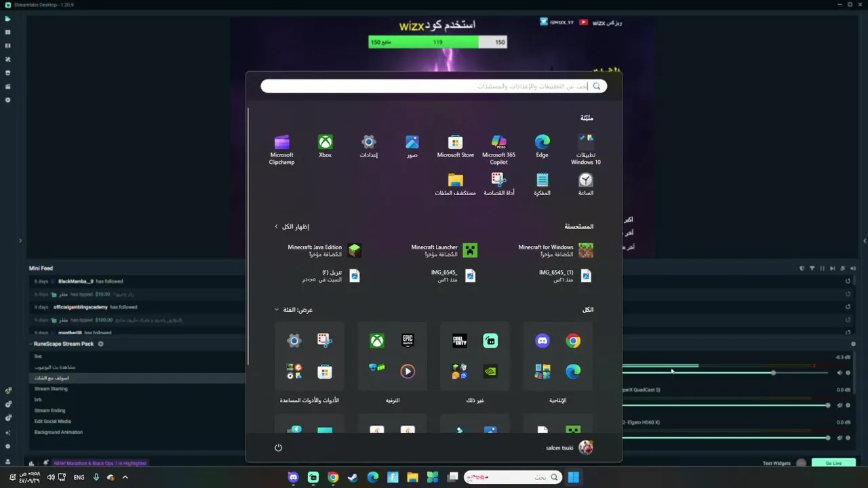This screenshot has height=488, width=868.
Task: Open the Windows 10 apps pinned folder
Action: (x=585, y=149)
